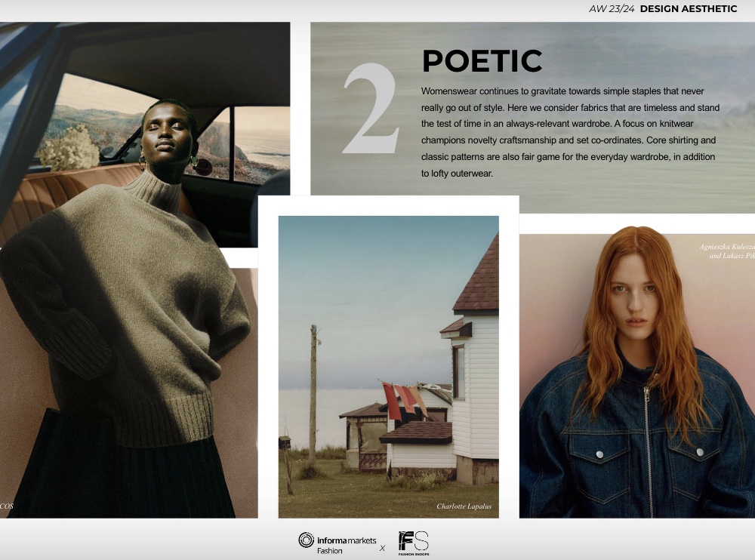This screenshot has height=560, width=755.
Task: Open the Charlotte Lapalus photo credit
Action: click(x=464, y=506)
